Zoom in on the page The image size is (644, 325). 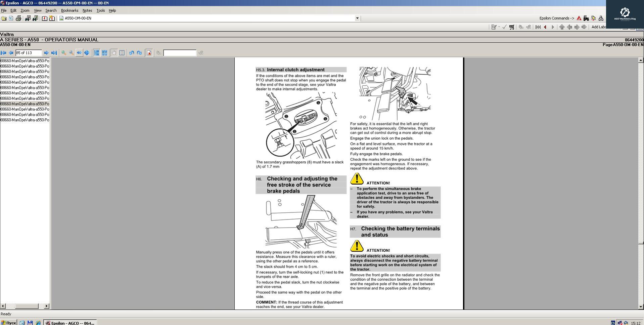click(x=63, y=53)
